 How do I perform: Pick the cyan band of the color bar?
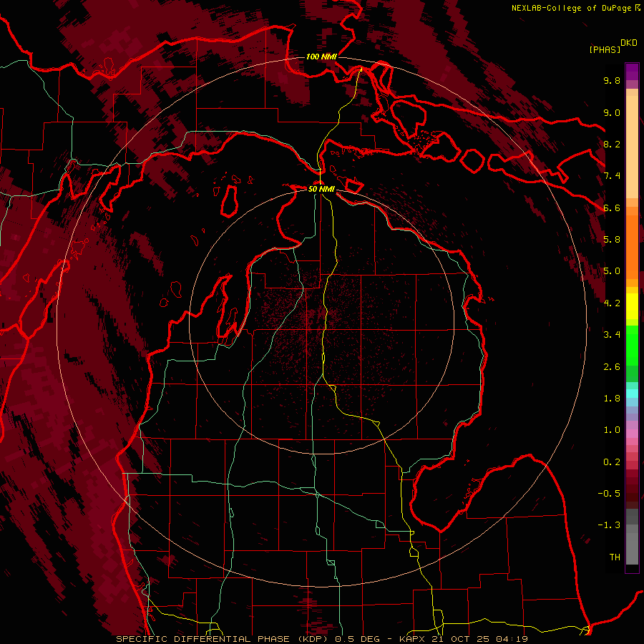632,394
